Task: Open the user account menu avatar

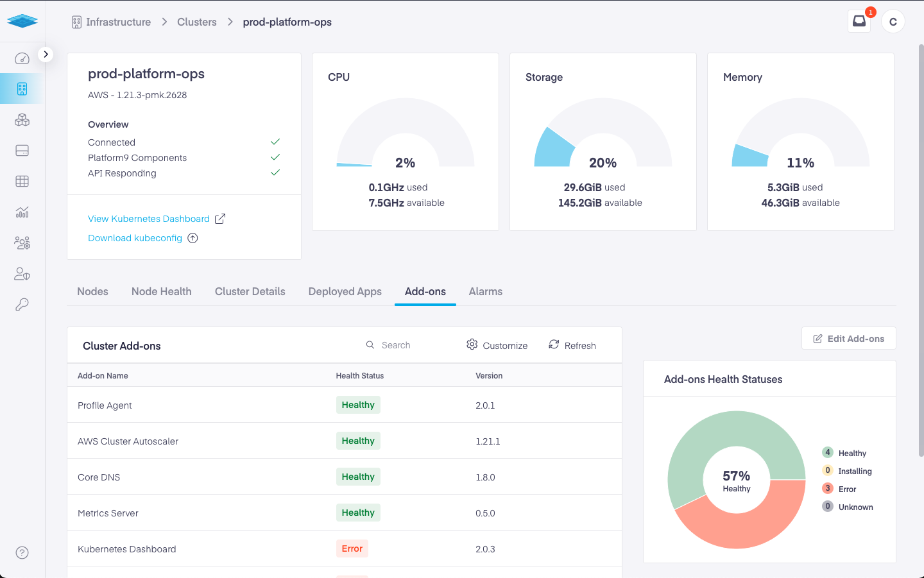Action: point(893,22)
